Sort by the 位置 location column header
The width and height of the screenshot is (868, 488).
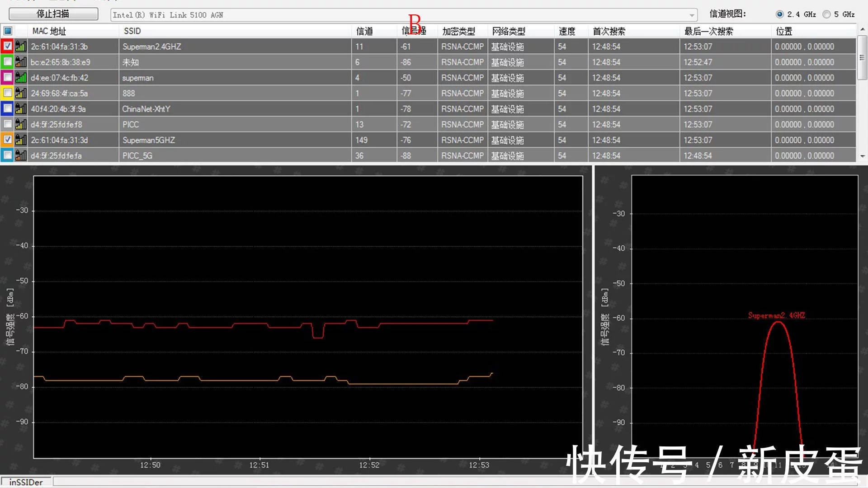pyautogui.click(x=814, y=31)
